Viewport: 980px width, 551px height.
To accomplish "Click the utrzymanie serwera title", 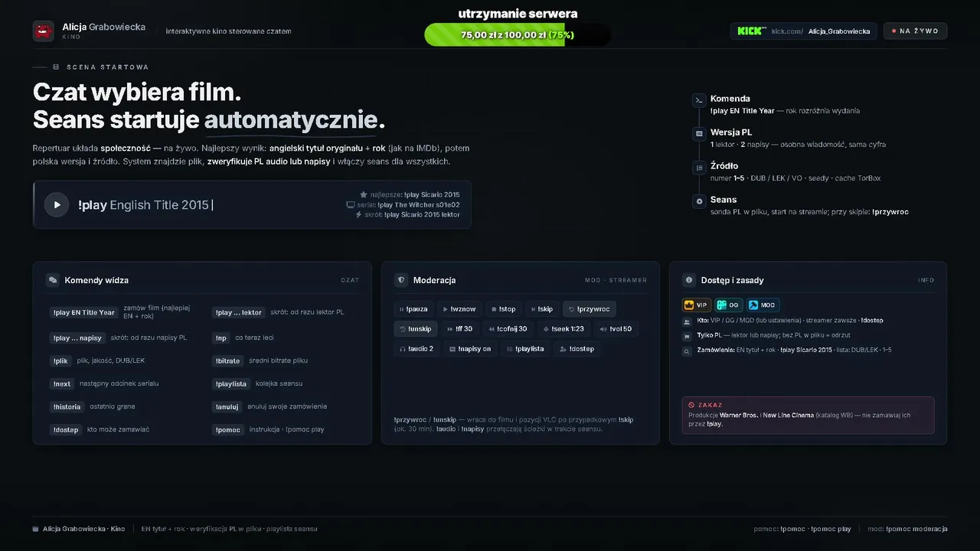I will point(518,14).
